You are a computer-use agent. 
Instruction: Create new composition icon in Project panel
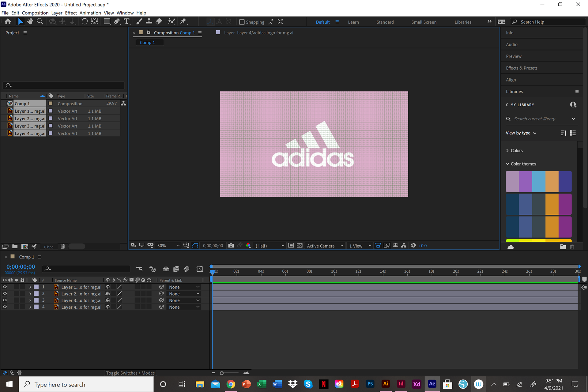point(24,247)
